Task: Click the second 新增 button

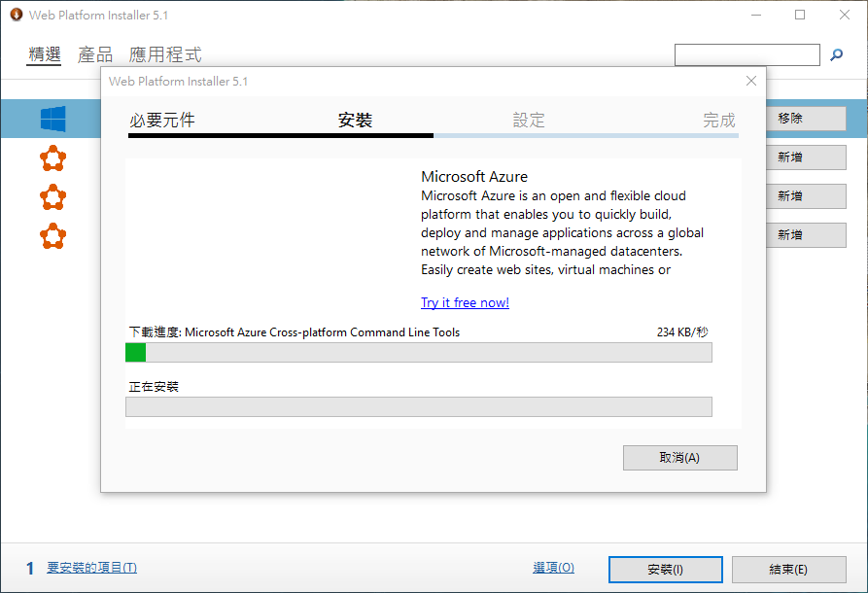Action: (806, 196)
